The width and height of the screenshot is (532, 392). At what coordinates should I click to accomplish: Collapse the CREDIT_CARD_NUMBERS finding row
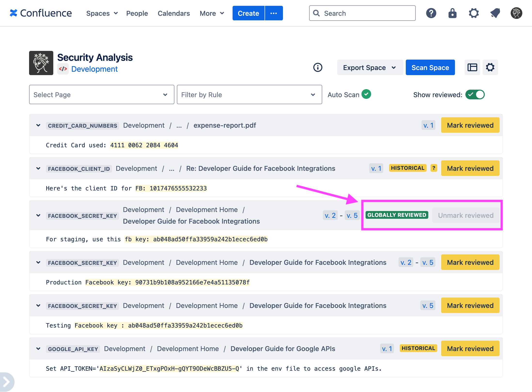[x=38, y=125]
